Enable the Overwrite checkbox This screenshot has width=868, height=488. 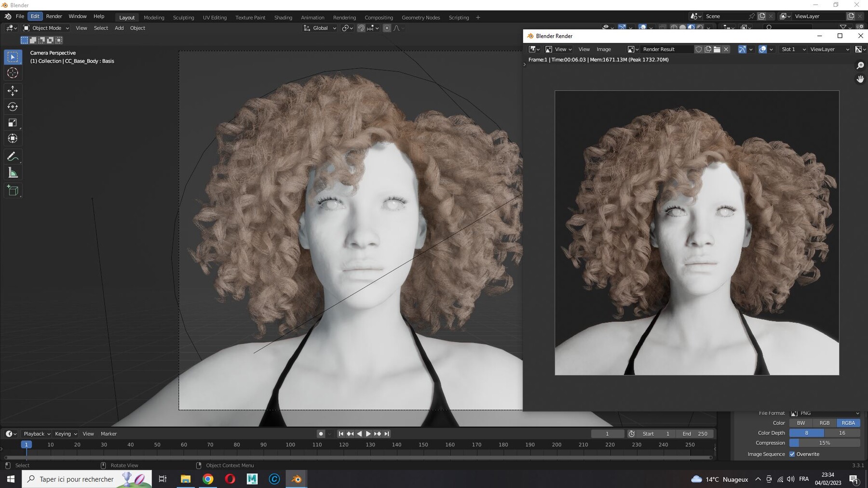coord(792,454)
